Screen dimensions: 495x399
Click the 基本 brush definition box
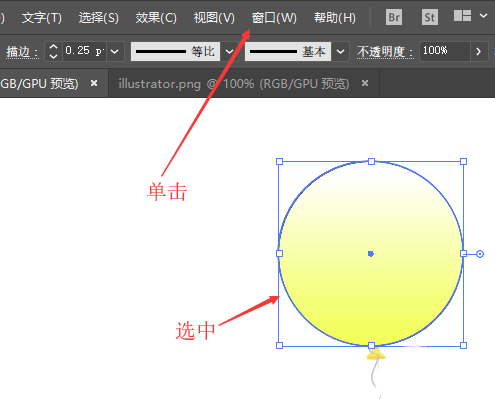[x=288, y=51]
